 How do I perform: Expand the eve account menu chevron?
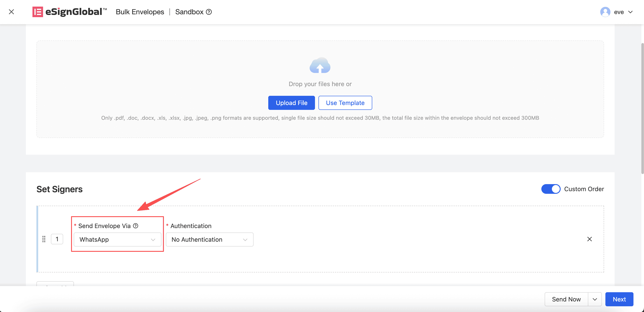point(630,12)
